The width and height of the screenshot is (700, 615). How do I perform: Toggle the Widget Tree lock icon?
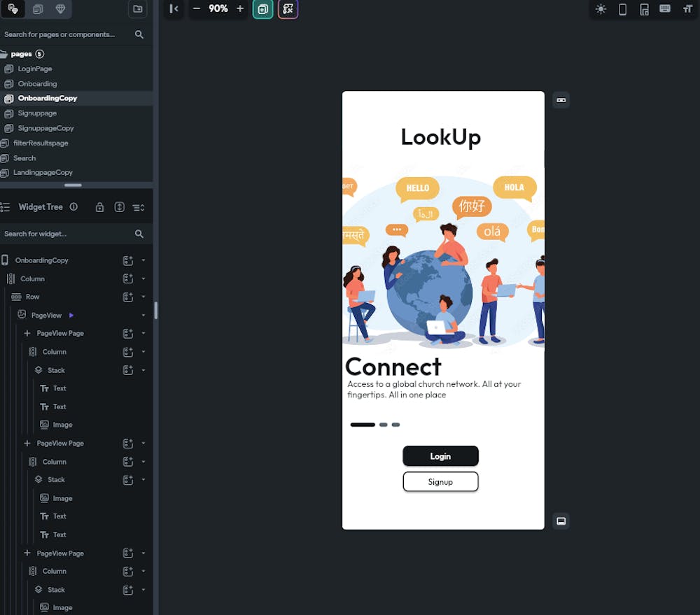tap(100, 207)
